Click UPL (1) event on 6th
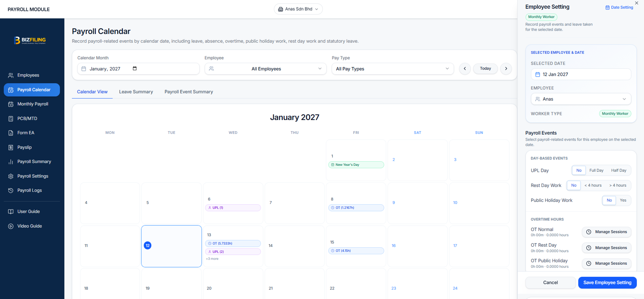Image resolution: width=644 pixels, height=299 pixels. pyautogui.click(x=233, y=208)
